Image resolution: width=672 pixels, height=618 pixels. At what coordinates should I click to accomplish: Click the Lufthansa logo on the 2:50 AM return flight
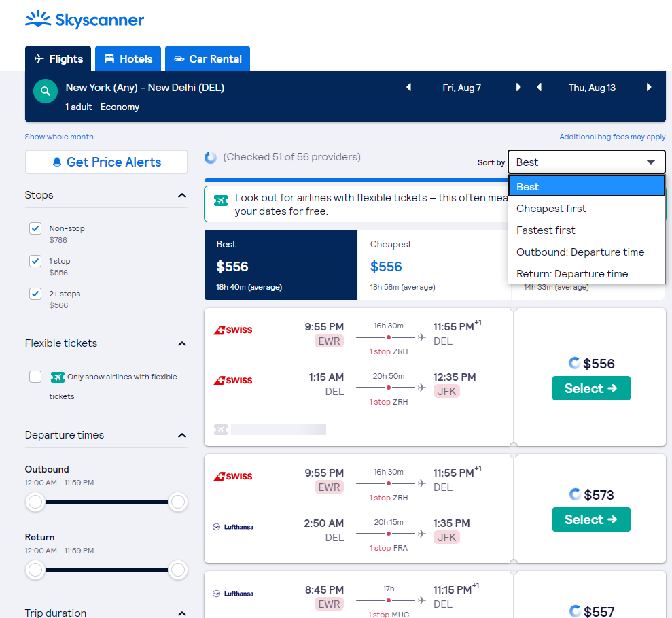pos(233,527)
